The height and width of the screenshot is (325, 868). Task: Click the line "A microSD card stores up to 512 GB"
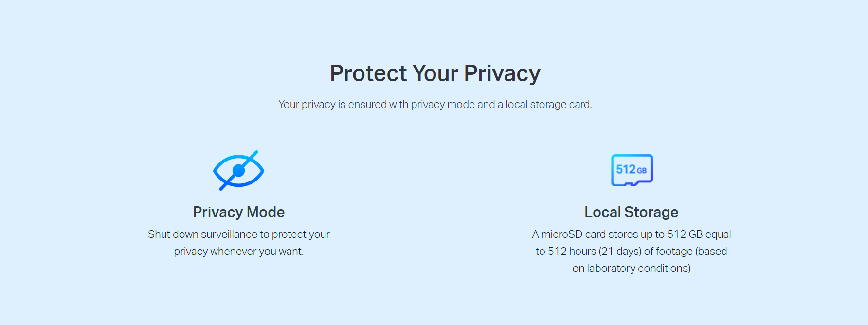[631, 235]
